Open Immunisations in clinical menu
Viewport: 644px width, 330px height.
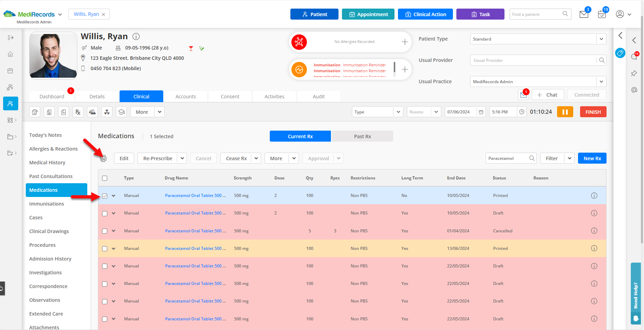46,204
